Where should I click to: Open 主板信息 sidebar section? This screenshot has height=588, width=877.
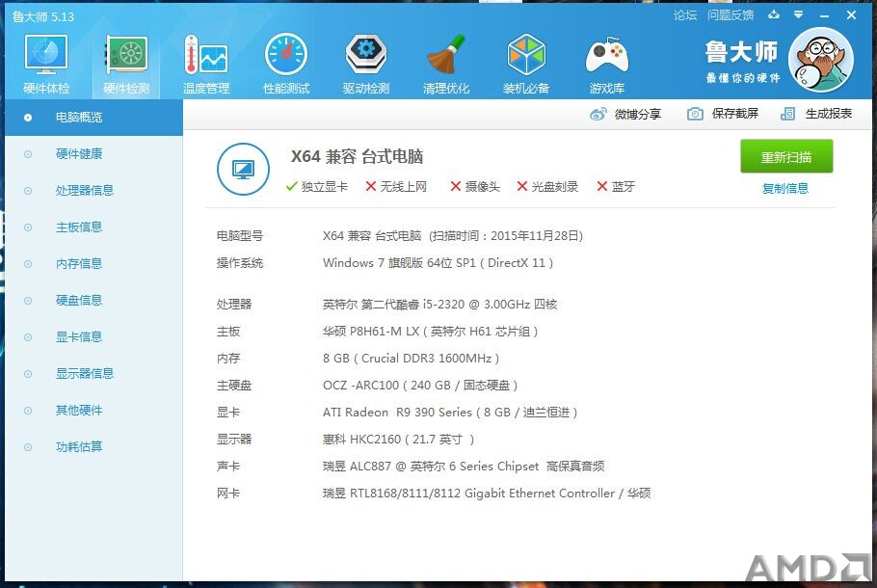pos(93,227)
